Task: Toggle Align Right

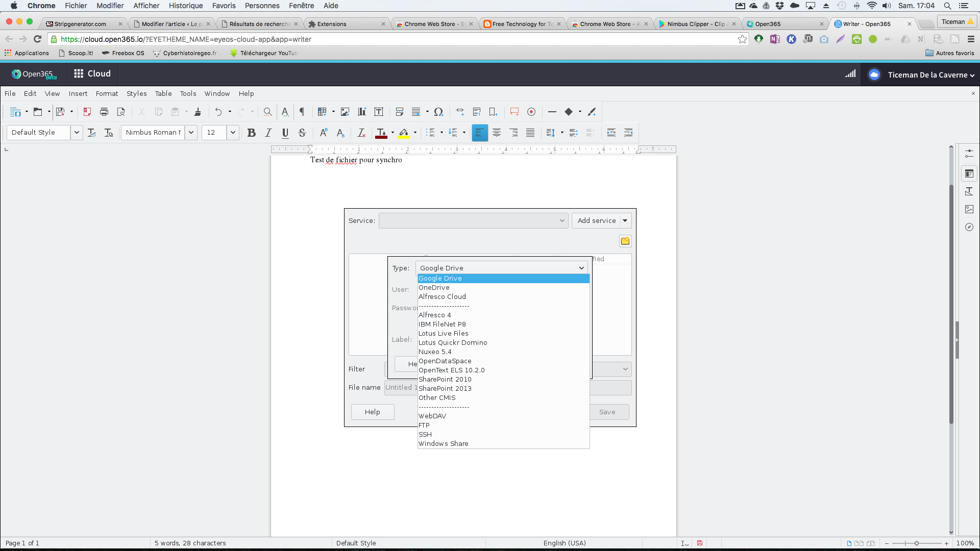Action: (513, 133)
